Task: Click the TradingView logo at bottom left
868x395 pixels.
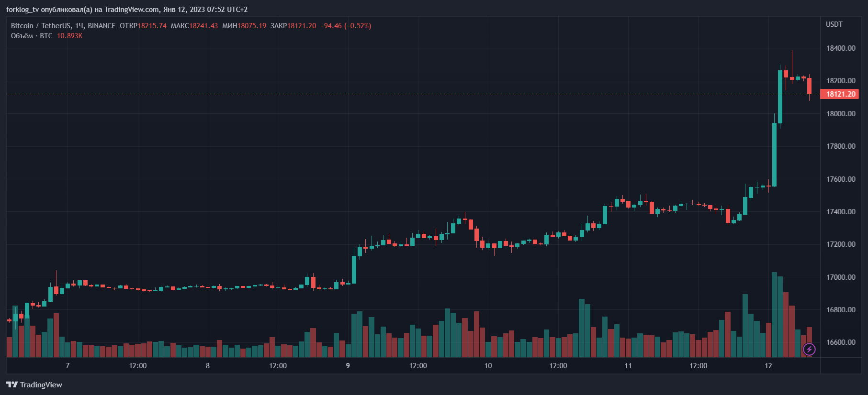Action: tap(34, 384)
